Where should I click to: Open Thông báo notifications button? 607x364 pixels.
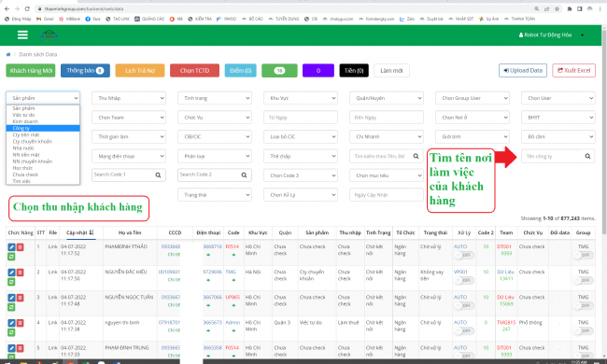(85, 71)
